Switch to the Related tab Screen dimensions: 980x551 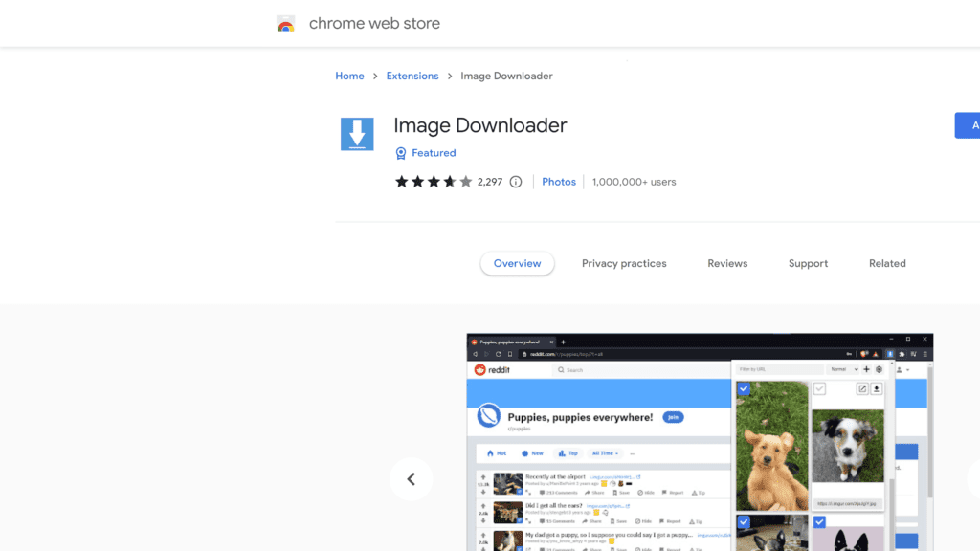pos(887,264)
